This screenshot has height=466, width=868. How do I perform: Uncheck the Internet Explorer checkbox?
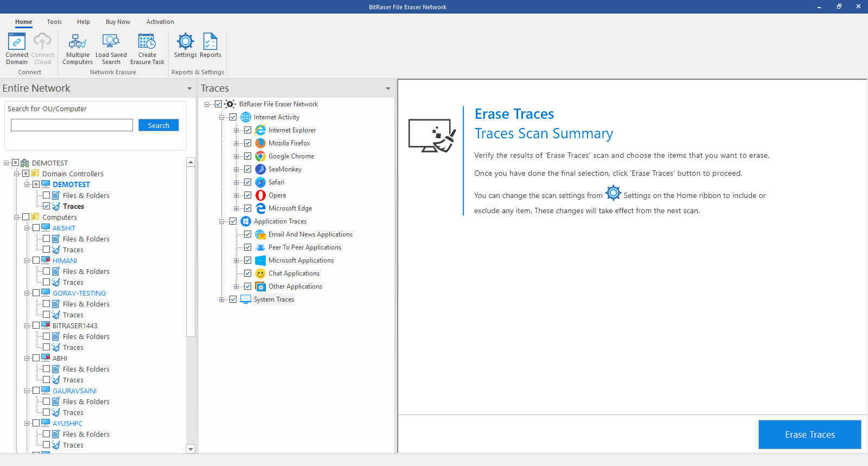[x=247, y=130]
